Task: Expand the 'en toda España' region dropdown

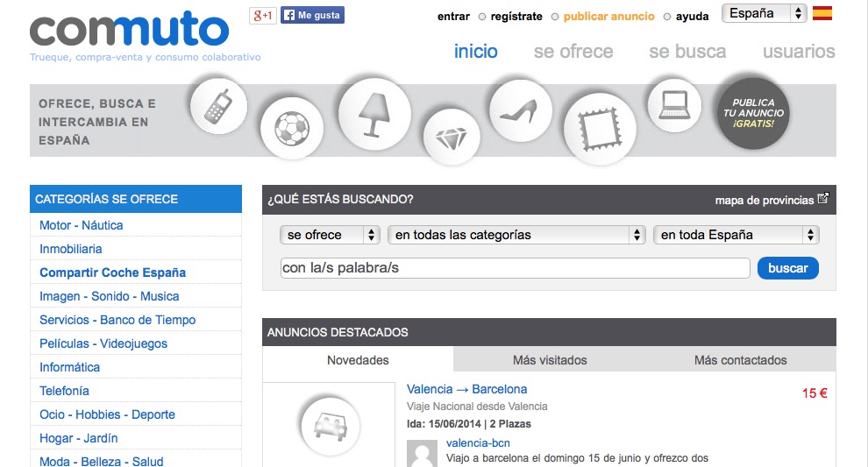Action: click(736, 235)
